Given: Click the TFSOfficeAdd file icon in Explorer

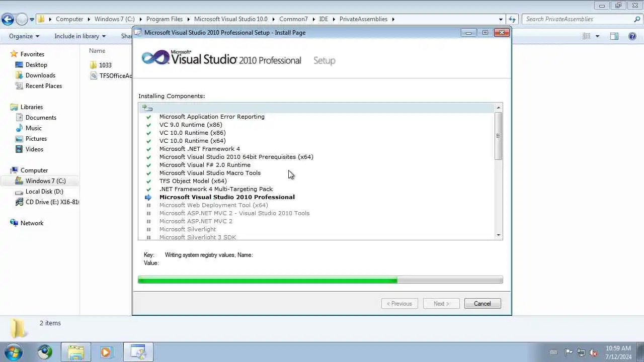Looking at the screenshot, I should pos(93,75).
